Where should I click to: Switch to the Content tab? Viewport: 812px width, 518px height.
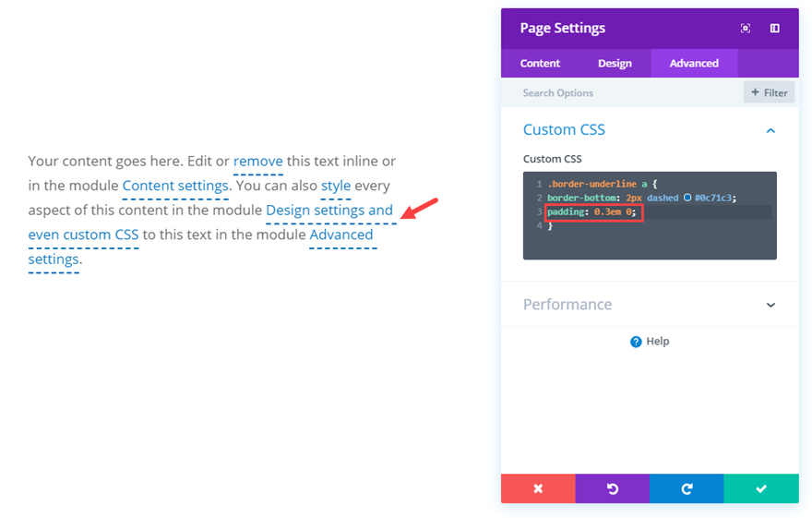[x=540, y=63]
